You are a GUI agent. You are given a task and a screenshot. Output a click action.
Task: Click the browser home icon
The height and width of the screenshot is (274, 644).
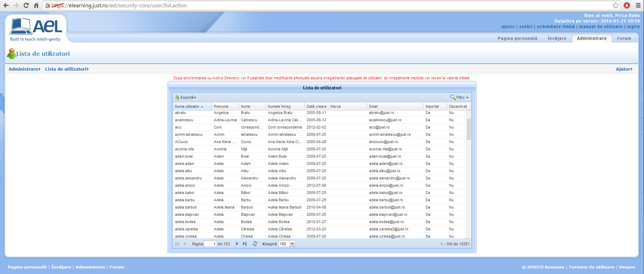36,6
